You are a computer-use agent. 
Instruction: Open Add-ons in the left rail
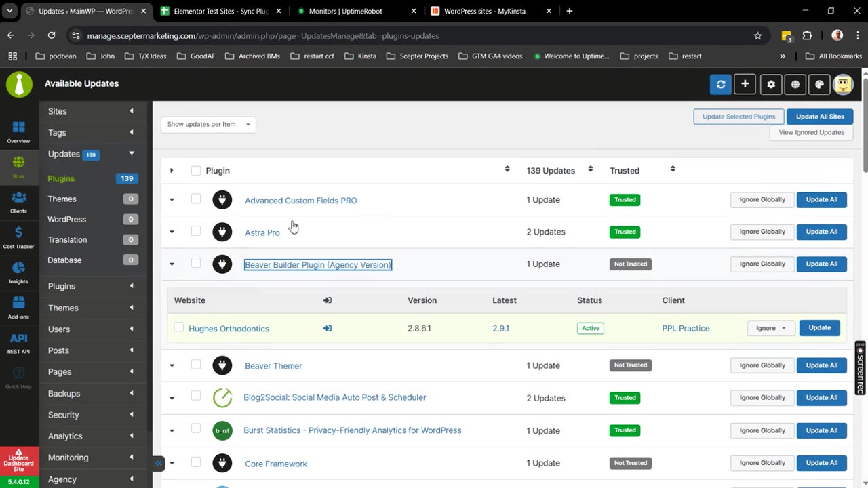(19, 308)
